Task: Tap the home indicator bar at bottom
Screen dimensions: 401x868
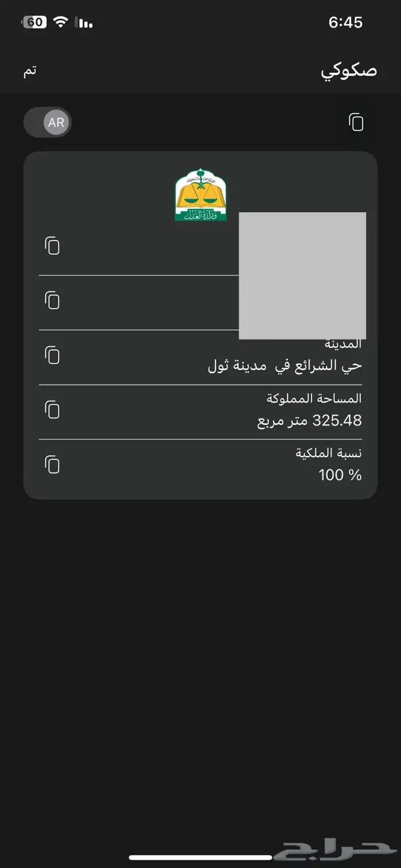Action: click(x=200, y=857)
